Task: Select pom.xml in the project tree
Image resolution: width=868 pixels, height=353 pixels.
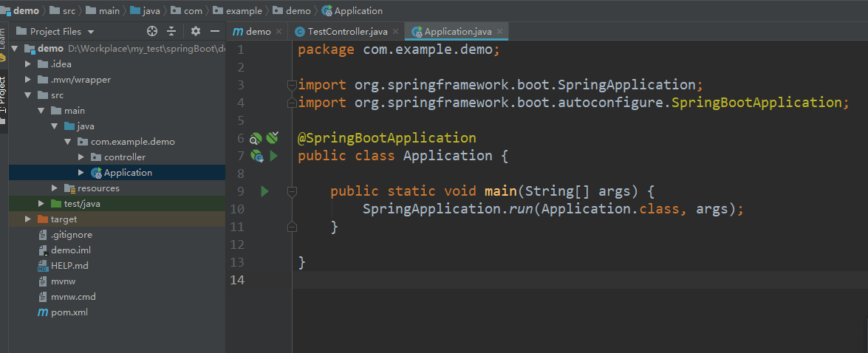Action: (x=69, y=312)
